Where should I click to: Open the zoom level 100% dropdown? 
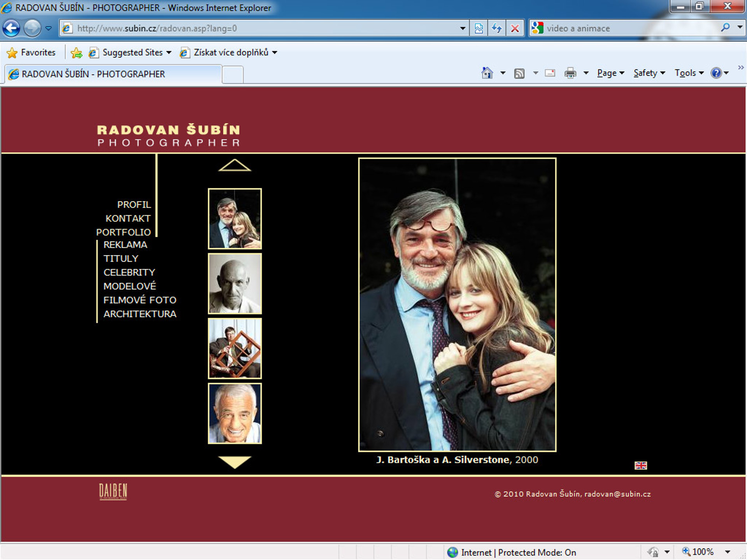[727, 551]
